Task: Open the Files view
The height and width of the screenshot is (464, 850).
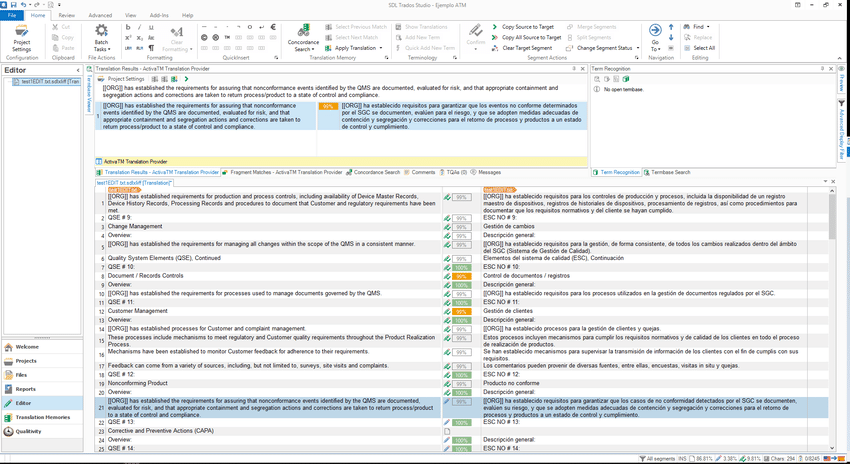Action: pos(42,375)
